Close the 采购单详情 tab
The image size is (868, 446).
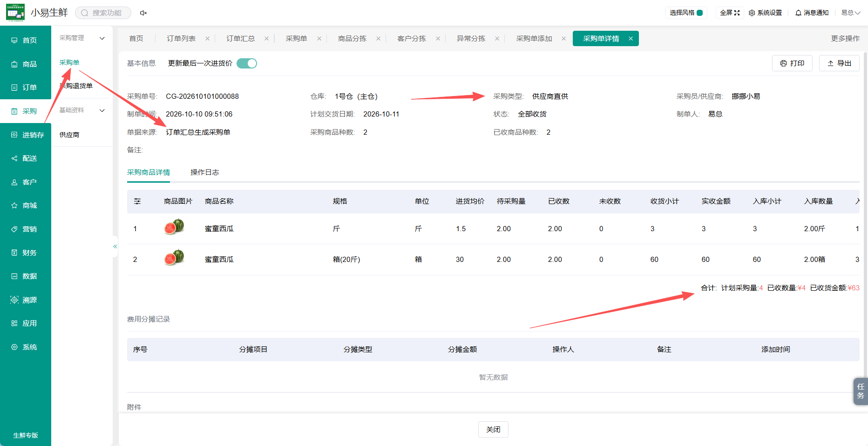coord(631,39)
